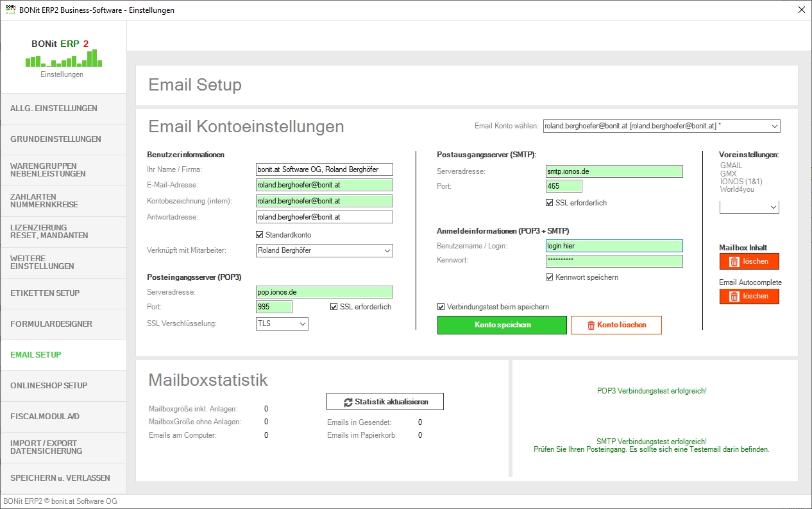Image resolution: width=812 pixels, height=509 pixels.
Task: Select Zahlarten Nummernkreise menu item
Action: coord(63,201)
